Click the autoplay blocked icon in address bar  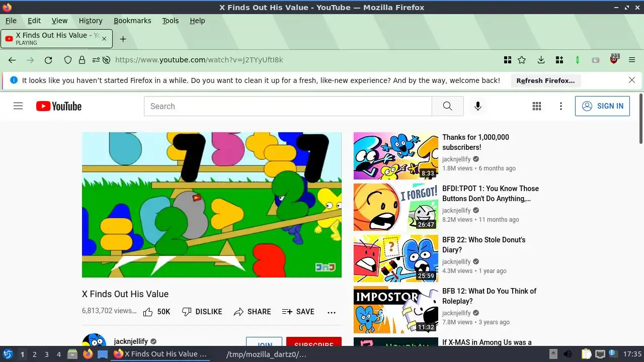(x=106, y=60)
